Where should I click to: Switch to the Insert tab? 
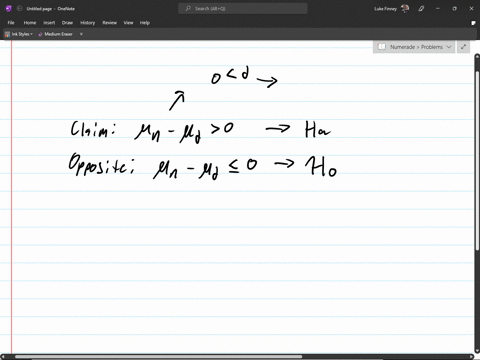tap(49, 23)
